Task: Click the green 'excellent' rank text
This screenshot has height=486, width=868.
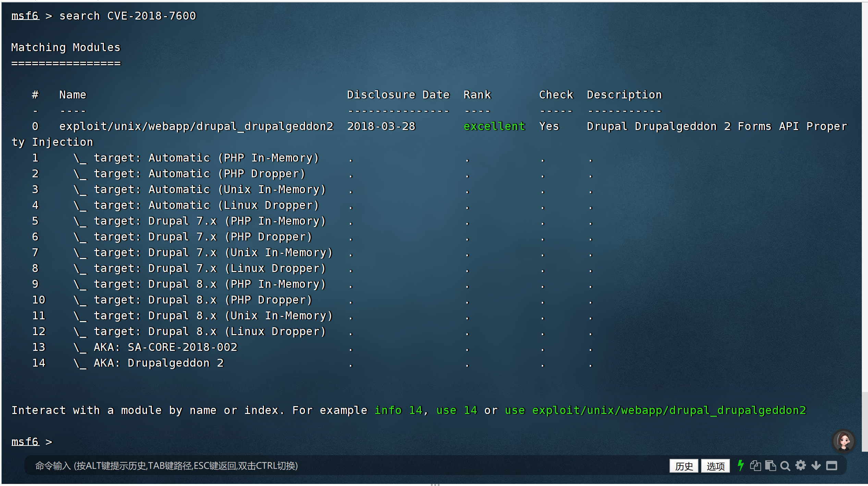Action: pyautogui.click(x=494, y=126)
